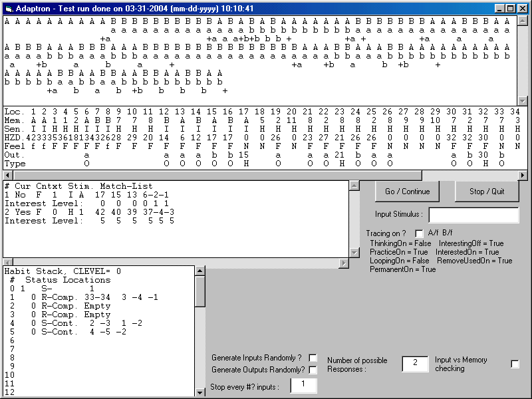Click the 'Loc.' row label
Image resolution: width=532 pixels, height=399 pixels.
tap(15, 112)
